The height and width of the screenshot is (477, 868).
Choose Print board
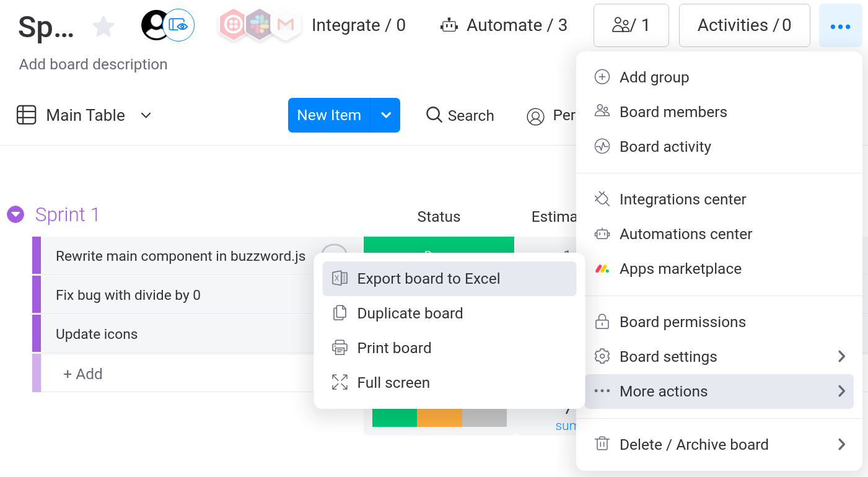tap(449, 348)
